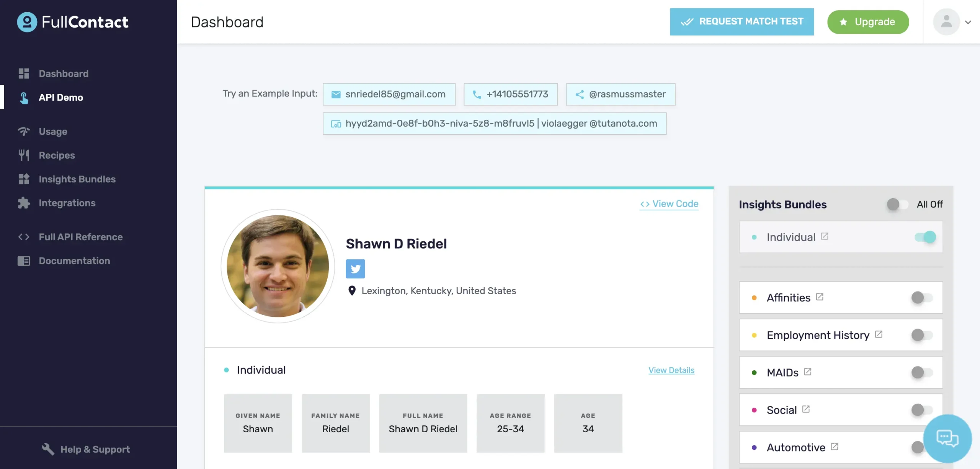Enable the Social bundle toggle

pyautogui.click(x=922, y=410)
